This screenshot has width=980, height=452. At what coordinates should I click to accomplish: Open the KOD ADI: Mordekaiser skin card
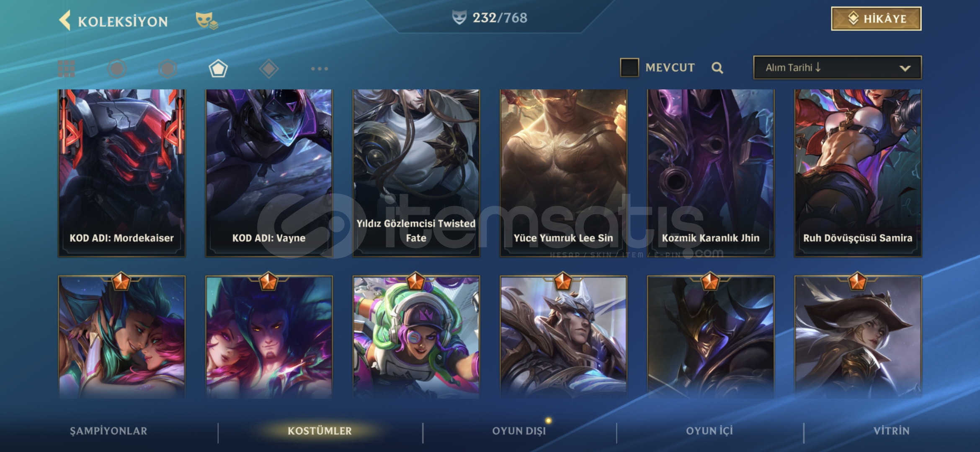tap(121, 173)
